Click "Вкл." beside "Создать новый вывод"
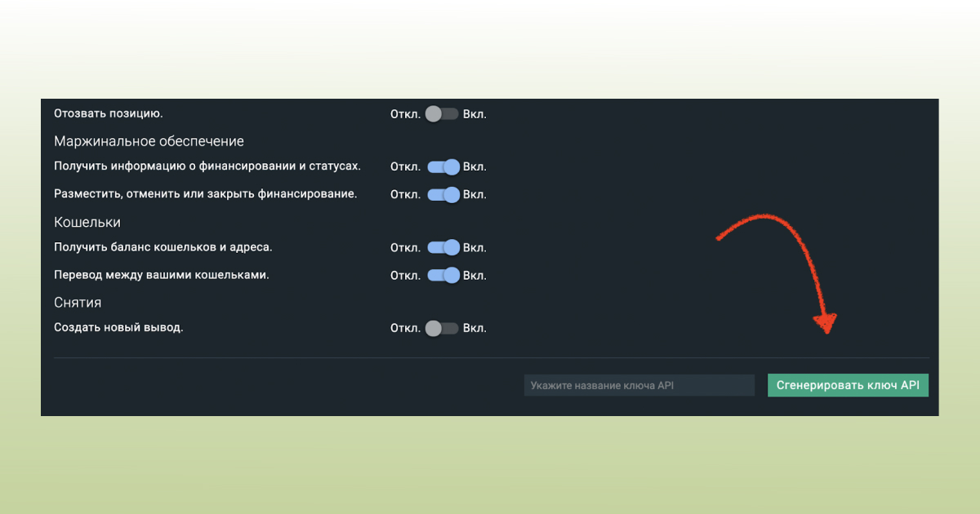Image resolution: width=980 pixels, height=514 pixels. [x=476, y=327]
